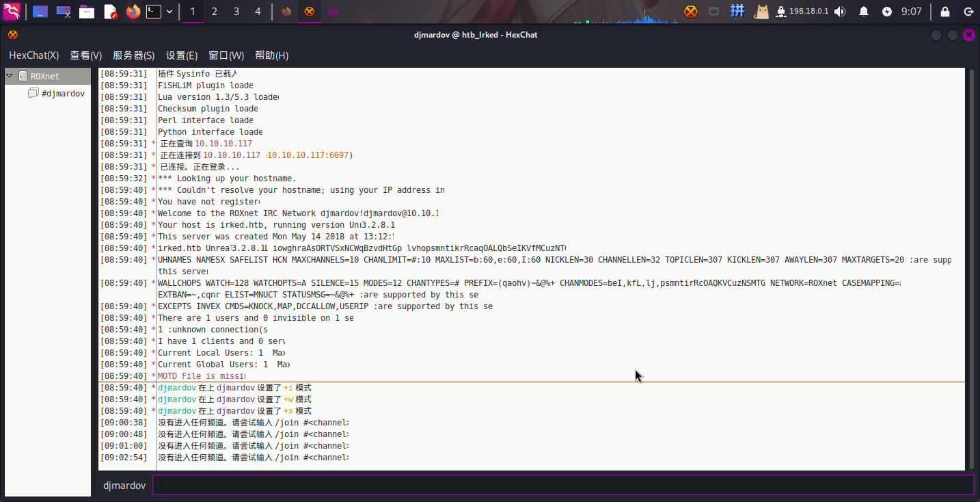Image resolution: width=980 pixels, height=502 pixels.
Task: Click the cat tray icon
Action: [761, 12]
